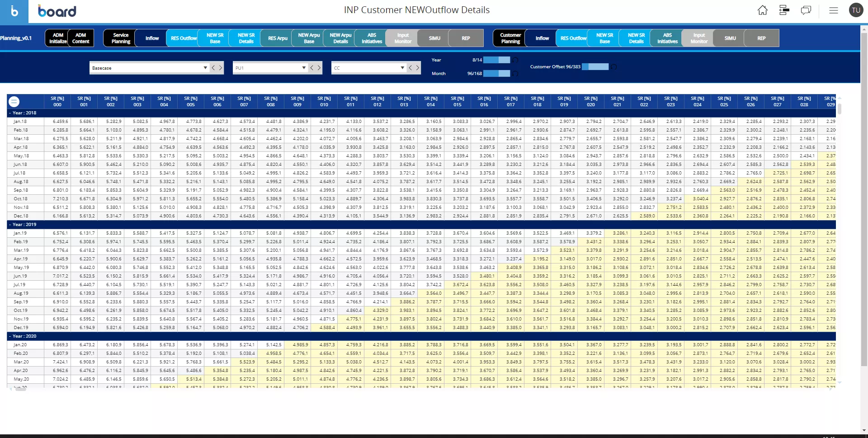Open the TU user profile avatar

[x=856, y=10]
